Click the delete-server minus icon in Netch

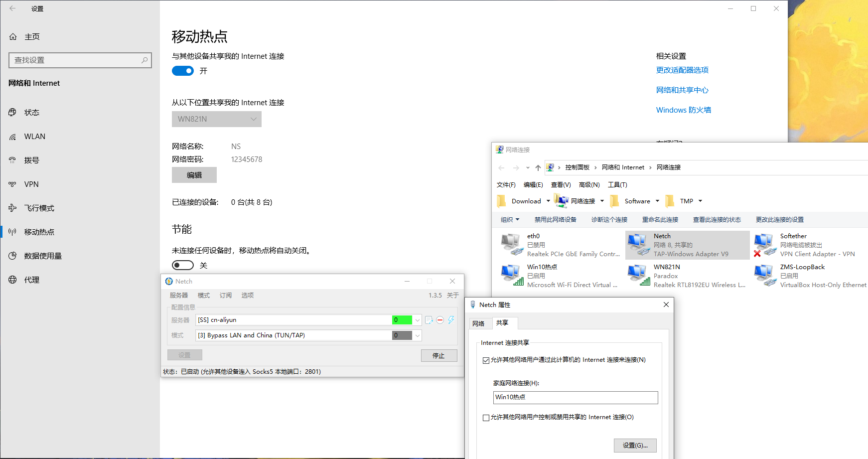tap(440, 320)
